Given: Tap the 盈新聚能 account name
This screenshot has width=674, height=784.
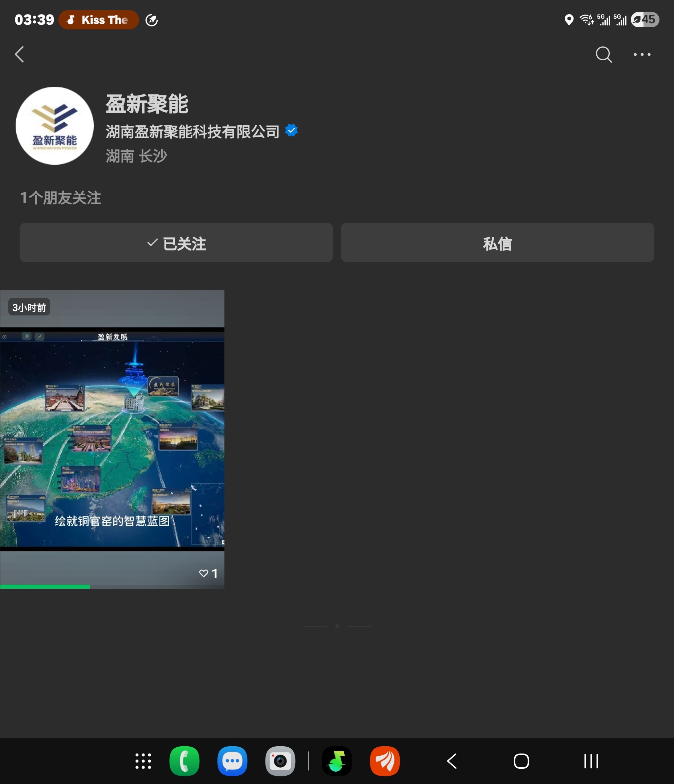Looking at the screenshot, I should click(147, 104).
